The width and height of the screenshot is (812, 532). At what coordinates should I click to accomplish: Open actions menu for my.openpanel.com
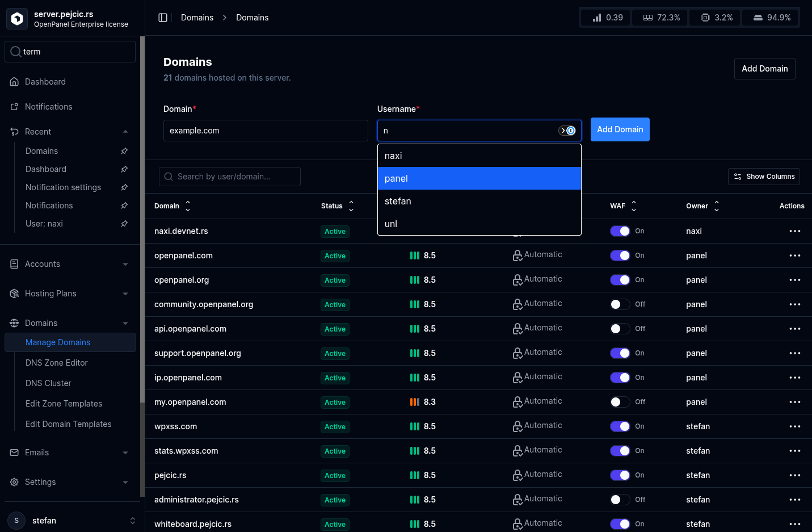pos(795,402)
